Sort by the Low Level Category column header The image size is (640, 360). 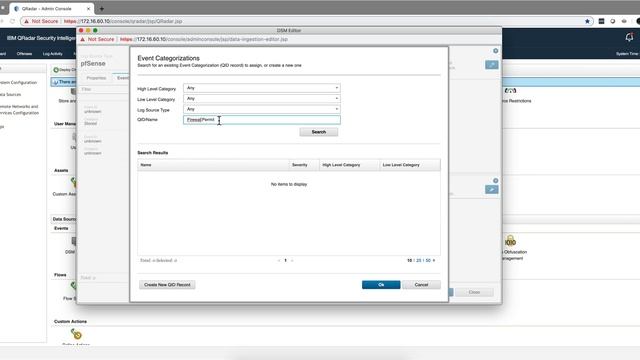410,165
